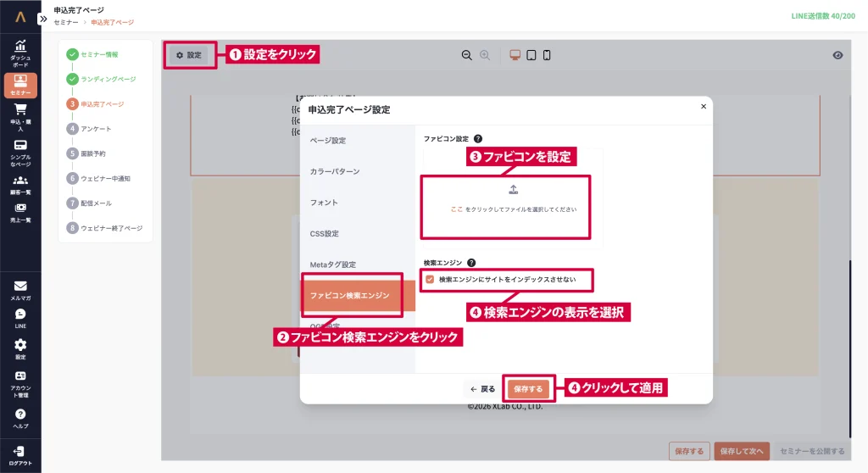Screen dimensions: 868x473
Task: Select the カラーパターン settings tab
Action: point(335,171)
